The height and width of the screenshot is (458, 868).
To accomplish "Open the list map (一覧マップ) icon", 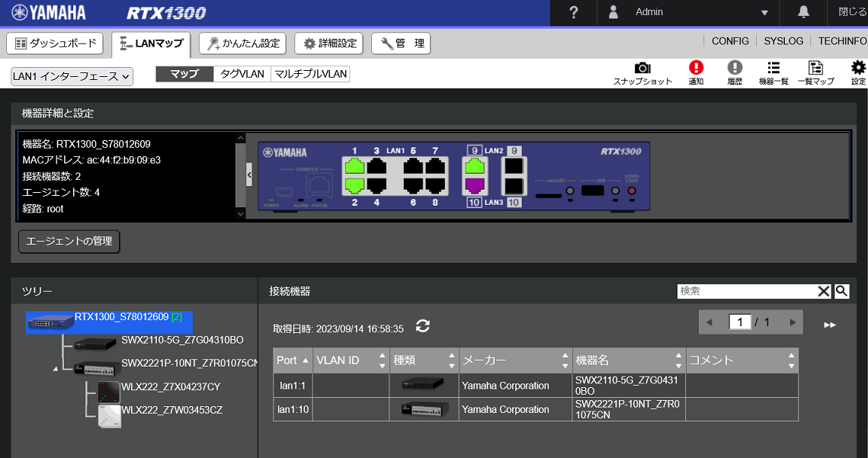I will [x=815, y=69].
